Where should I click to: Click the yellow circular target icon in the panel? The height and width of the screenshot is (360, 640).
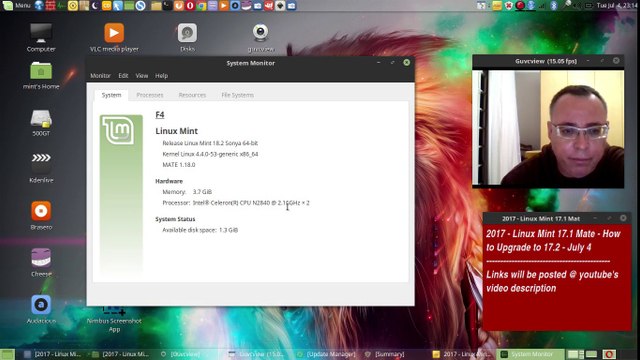73,5
